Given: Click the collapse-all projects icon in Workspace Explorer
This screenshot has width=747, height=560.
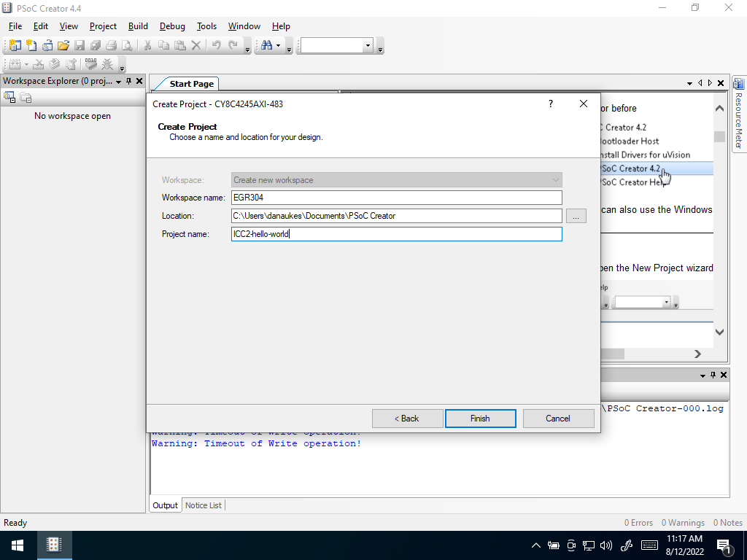Looking at the screenshot, I should point(9,98).
